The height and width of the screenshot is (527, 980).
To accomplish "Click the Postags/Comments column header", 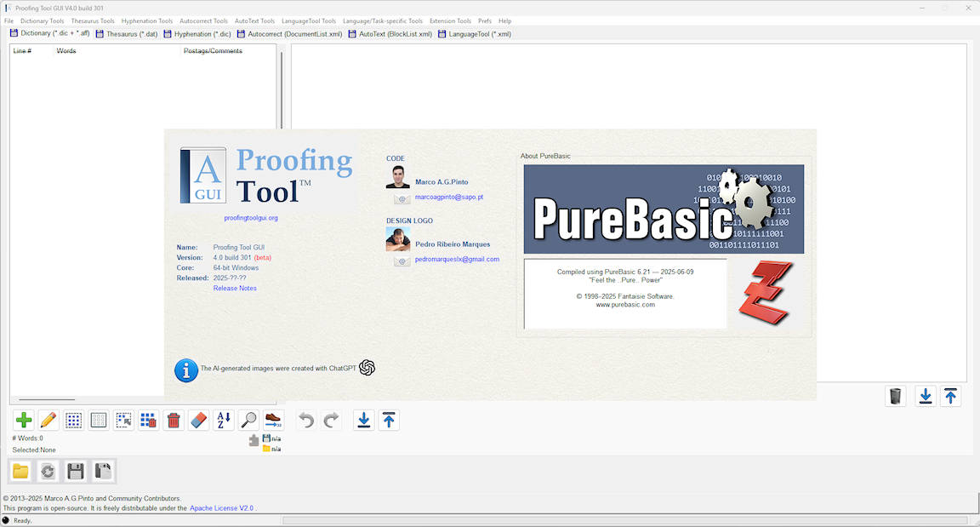I will [228, 50].
